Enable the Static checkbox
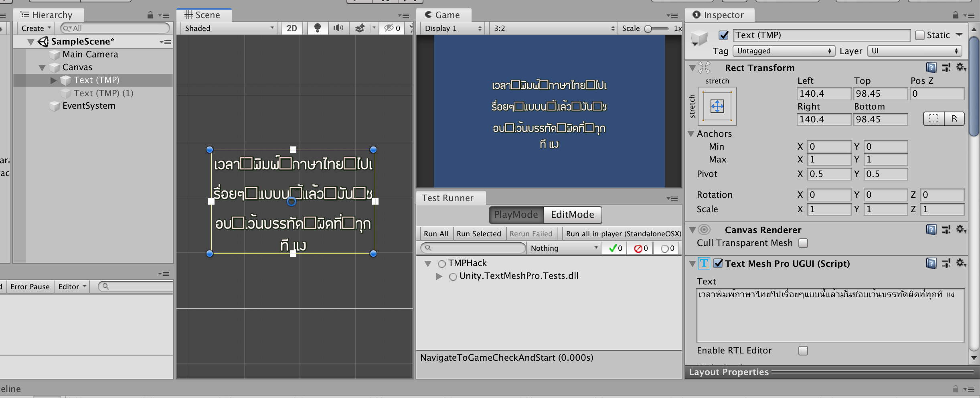980x398 pixels. (920, 35)
